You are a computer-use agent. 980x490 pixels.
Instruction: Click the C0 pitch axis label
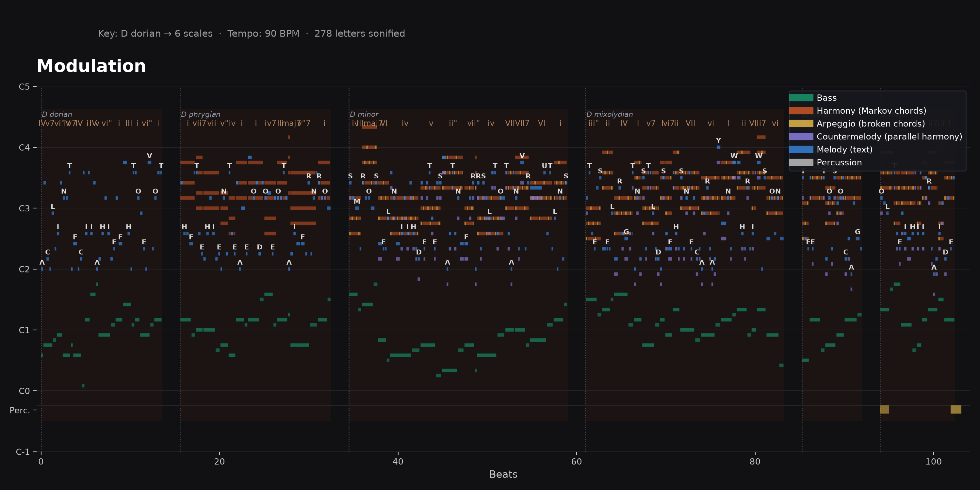(x=24, y=391)
